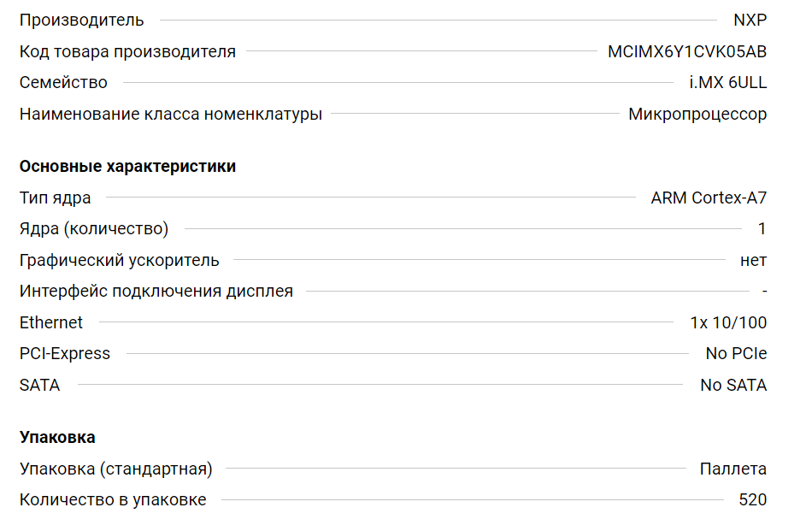
Task: Click the No PCIe value
Action: [736, 354]
